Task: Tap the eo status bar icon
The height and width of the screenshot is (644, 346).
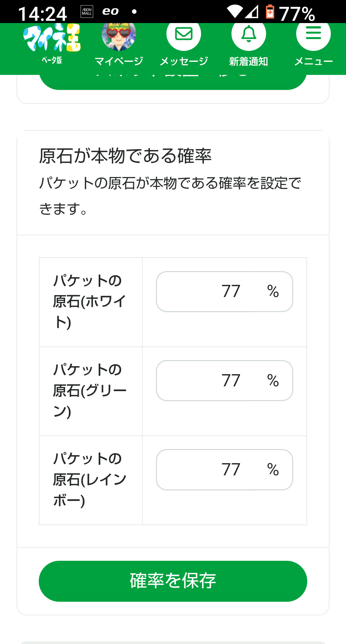Action: coord(111,12)
